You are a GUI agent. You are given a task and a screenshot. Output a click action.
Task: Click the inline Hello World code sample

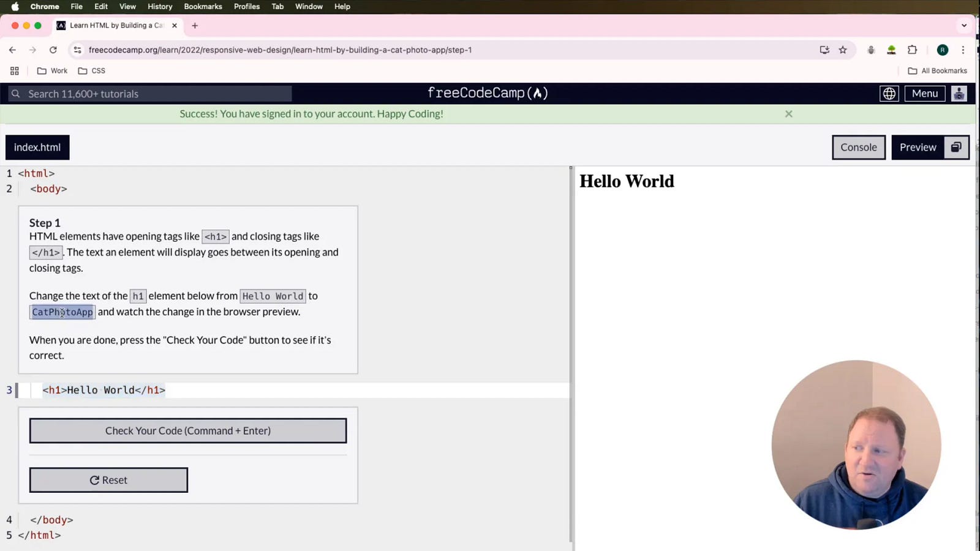tap(273, 296)
